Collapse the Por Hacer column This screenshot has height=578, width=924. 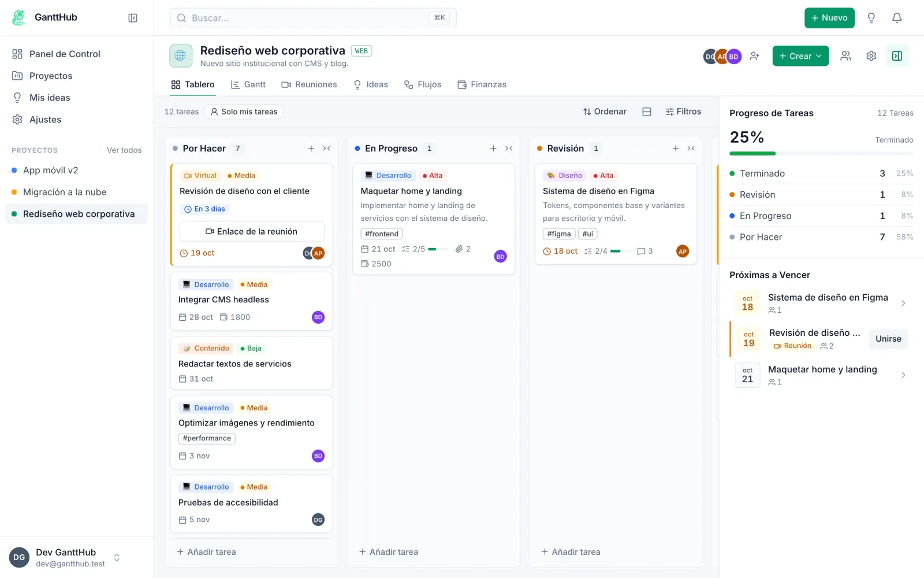327,149
